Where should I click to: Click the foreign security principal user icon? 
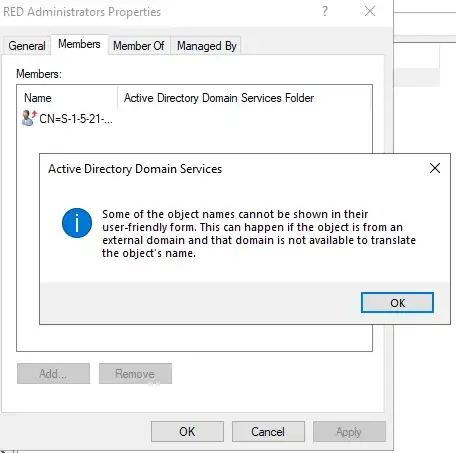click(x=29, y=118)
